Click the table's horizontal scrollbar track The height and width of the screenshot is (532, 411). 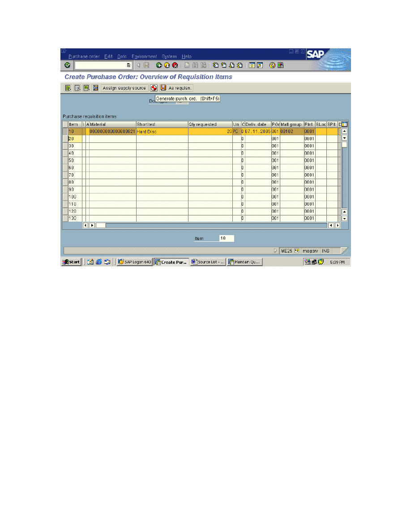tap(215, 225)
